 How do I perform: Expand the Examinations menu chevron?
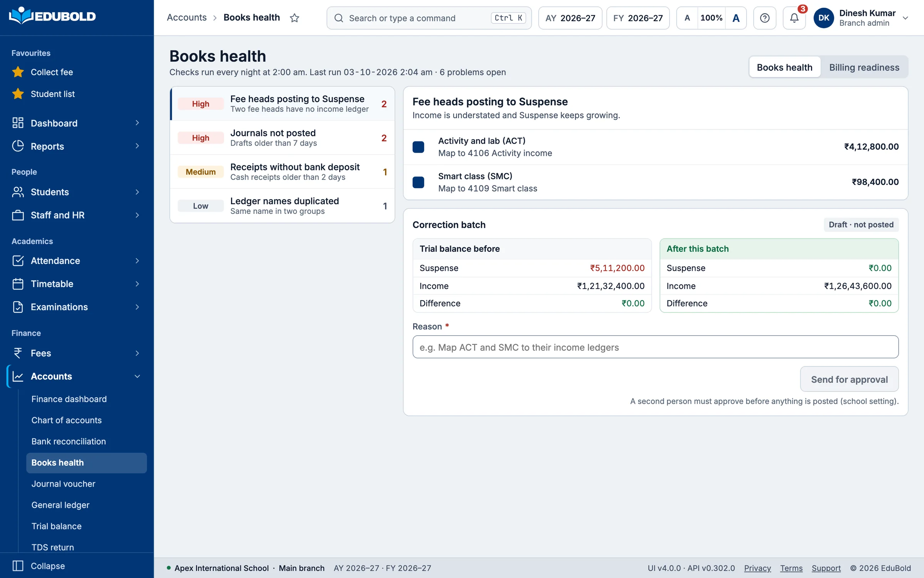click(137, 307)
